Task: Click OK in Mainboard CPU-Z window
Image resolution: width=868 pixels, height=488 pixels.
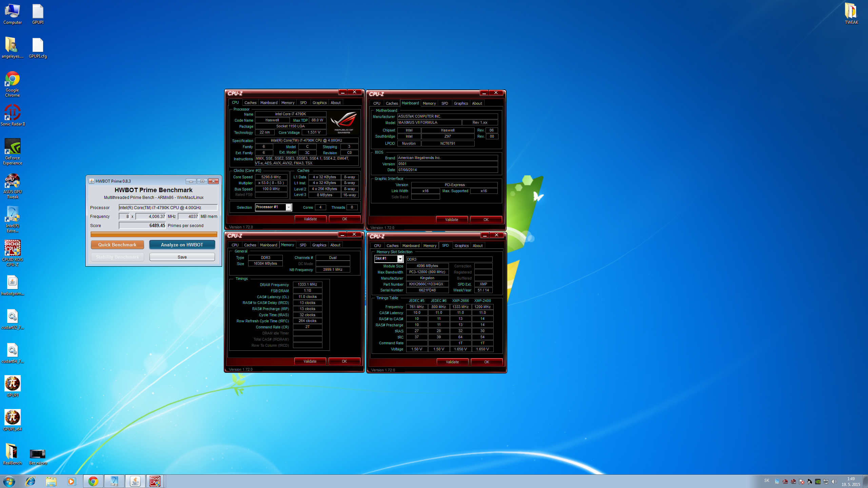Action: coord(486,220)
